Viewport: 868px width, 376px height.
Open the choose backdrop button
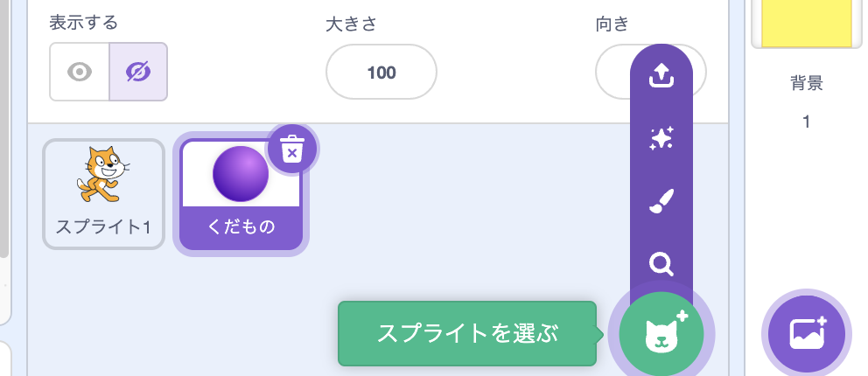point(807,335)
